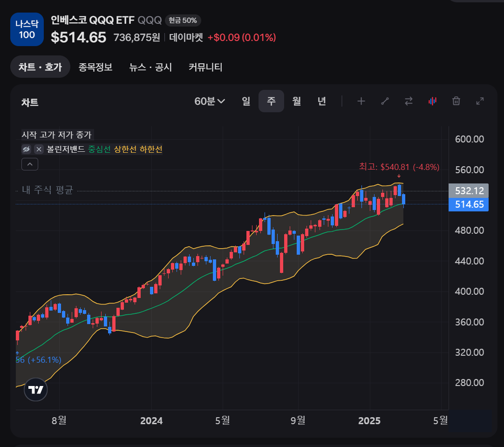
Task: Expand the 60분 interval dropdown
Action: click(x=210, y=101)
